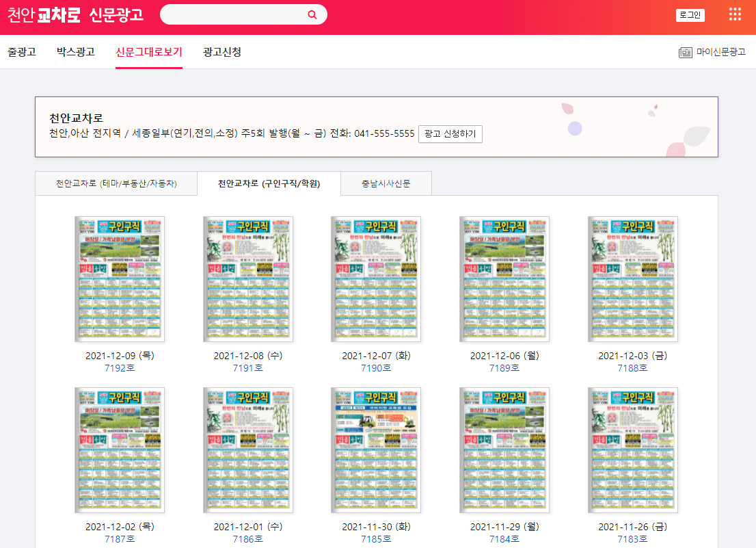The image size is (756, 548).
Task: Click the date text 2021-11-30 (화)
Action: click(x=376, y=527)
